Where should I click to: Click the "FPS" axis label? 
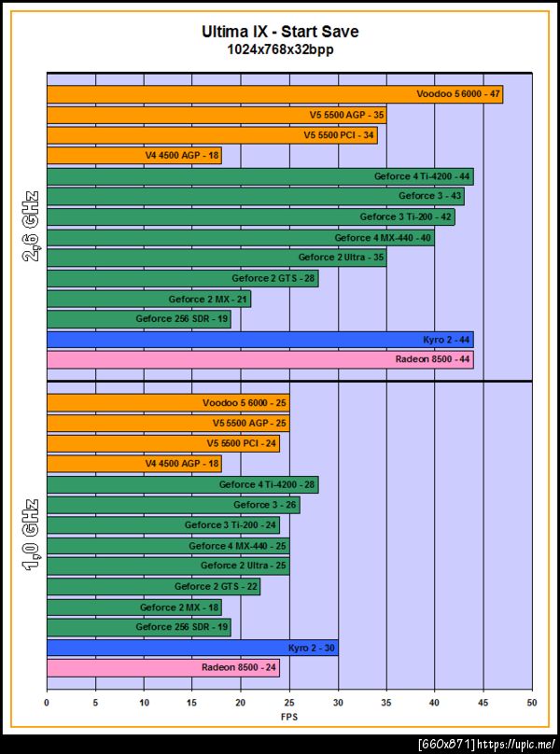coord(289,717)
